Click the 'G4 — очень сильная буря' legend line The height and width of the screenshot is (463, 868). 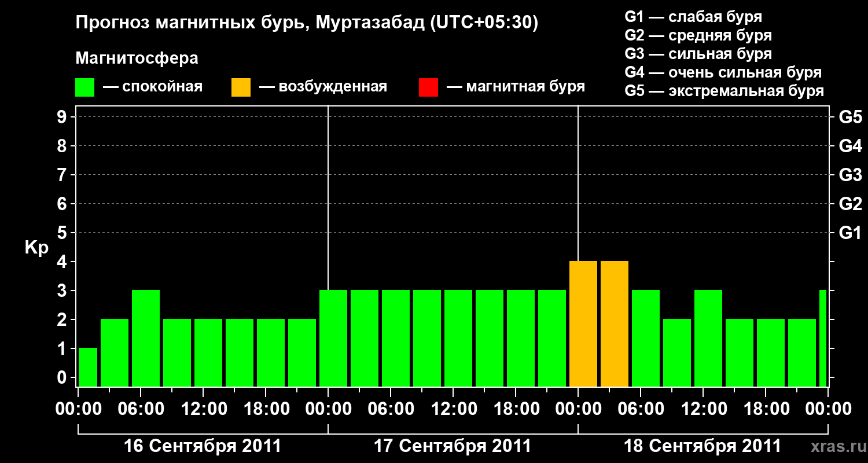tap(723, 72)
